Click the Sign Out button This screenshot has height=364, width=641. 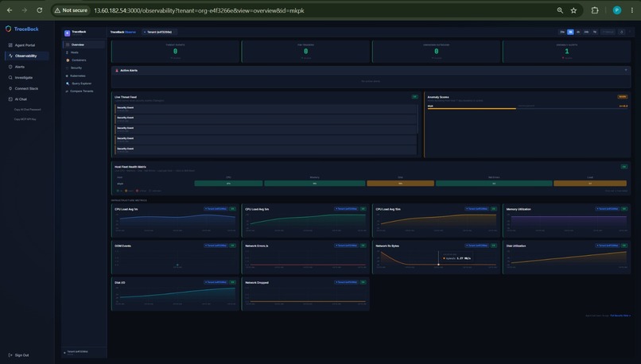point(19,355)
